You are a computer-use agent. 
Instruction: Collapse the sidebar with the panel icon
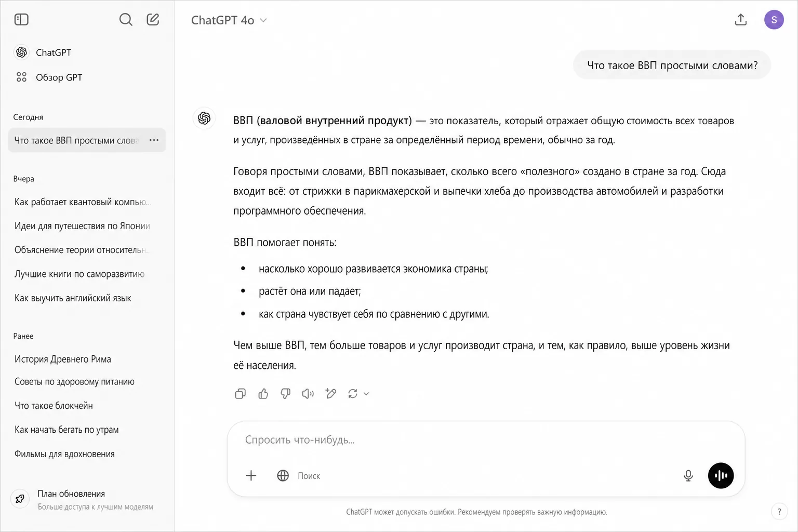point(21,20)
